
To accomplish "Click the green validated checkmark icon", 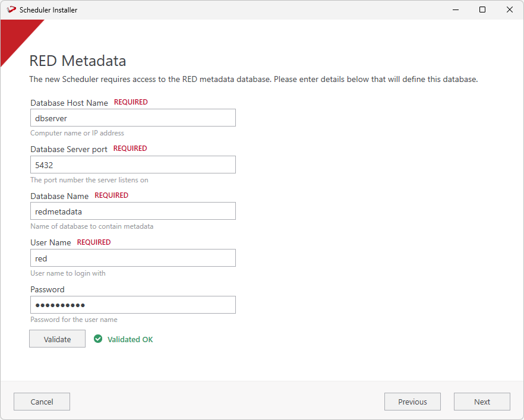I will pos(98,339).
